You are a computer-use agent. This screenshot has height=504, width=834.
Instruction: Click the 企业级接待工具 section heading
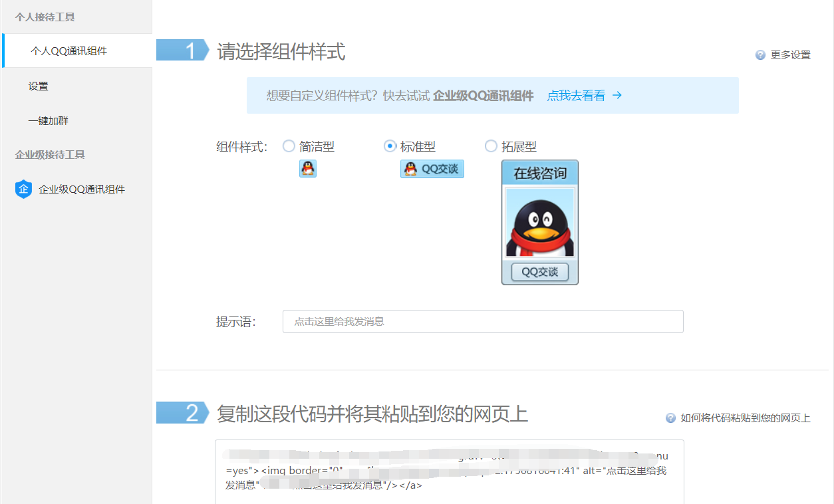tap(50, 155)
